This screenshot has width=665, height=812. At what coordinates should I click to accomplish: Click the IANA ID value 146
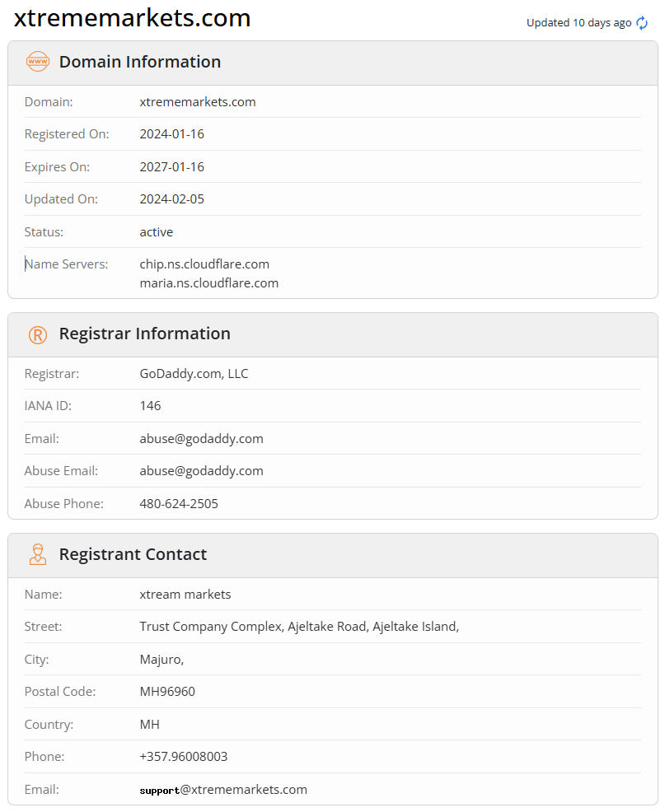tap(151, 406)
